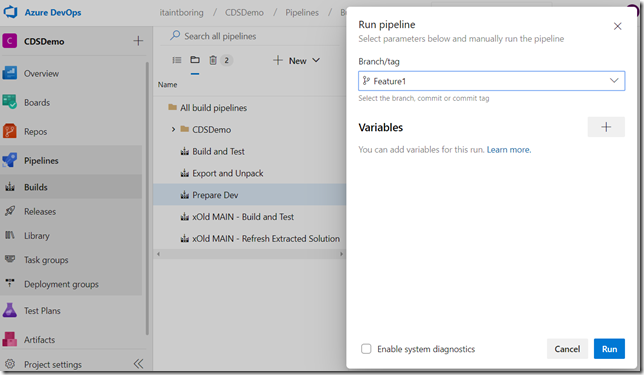Expand the CDSDemo folder
The height and width of the screenshot is (375, 644).
pos(173,129)
